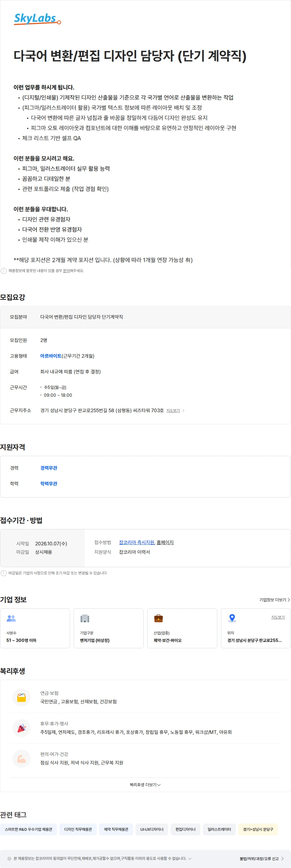This screenshot has height=868, width=291.
Task: Select the 일러스트레이터 tag
Action: point(219,829)
